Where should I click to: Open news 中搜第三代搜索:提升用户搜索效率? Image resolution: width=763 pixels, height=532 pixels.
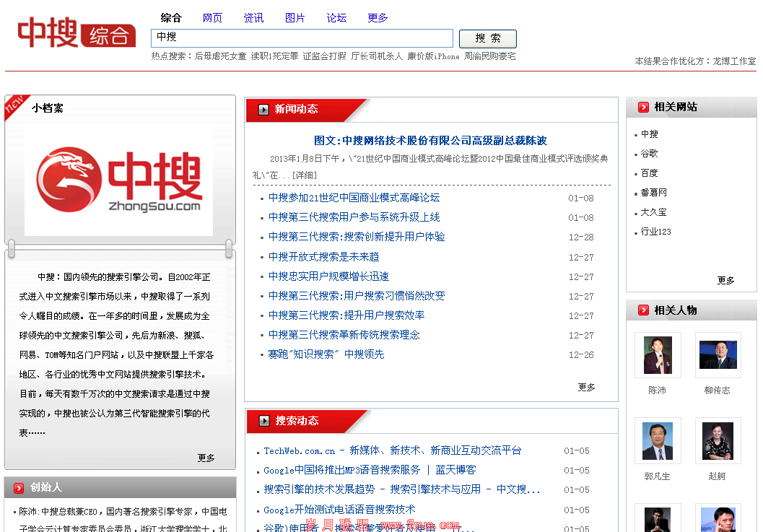(346, 315)
